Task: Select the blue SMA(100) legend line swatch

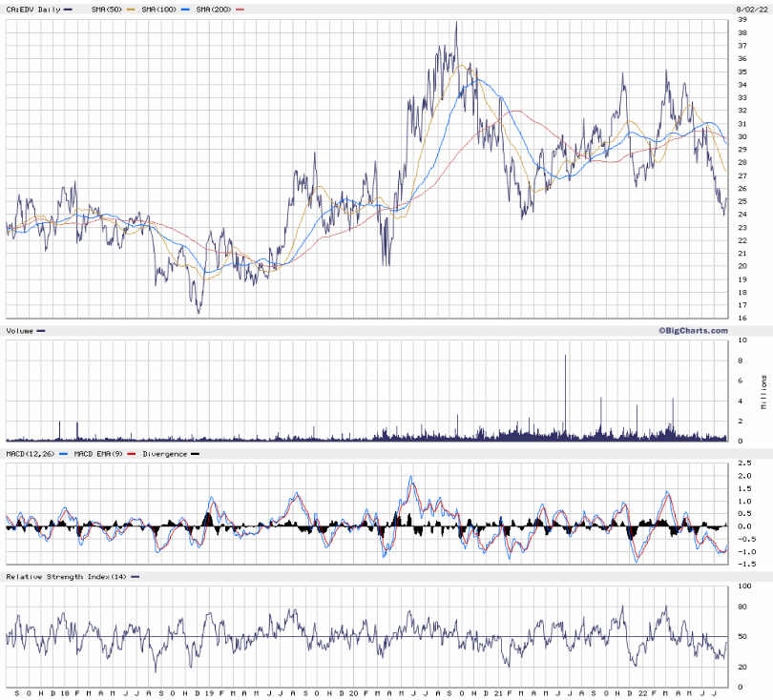Action: (184, 9)
